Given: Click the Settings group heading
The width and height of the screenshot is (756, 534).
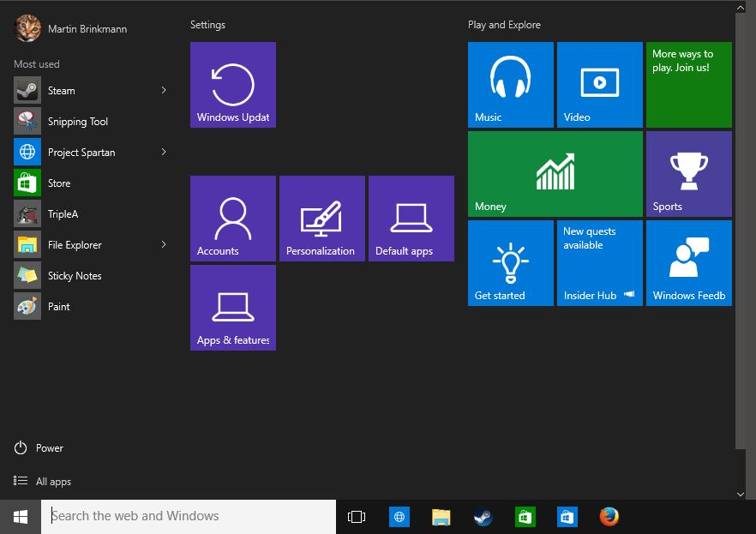Looking at the screenshot, I should (x=207, y=25).
